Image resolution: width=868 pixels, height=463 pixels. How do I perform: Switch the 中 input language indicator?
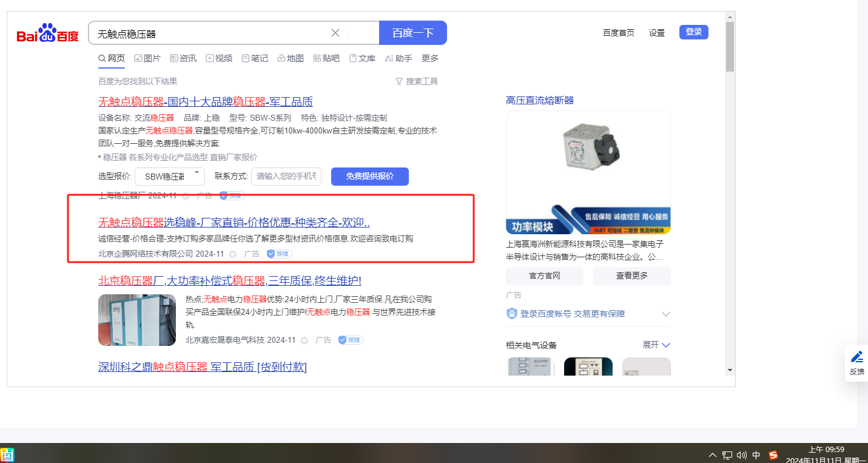[x=756, y=455]
